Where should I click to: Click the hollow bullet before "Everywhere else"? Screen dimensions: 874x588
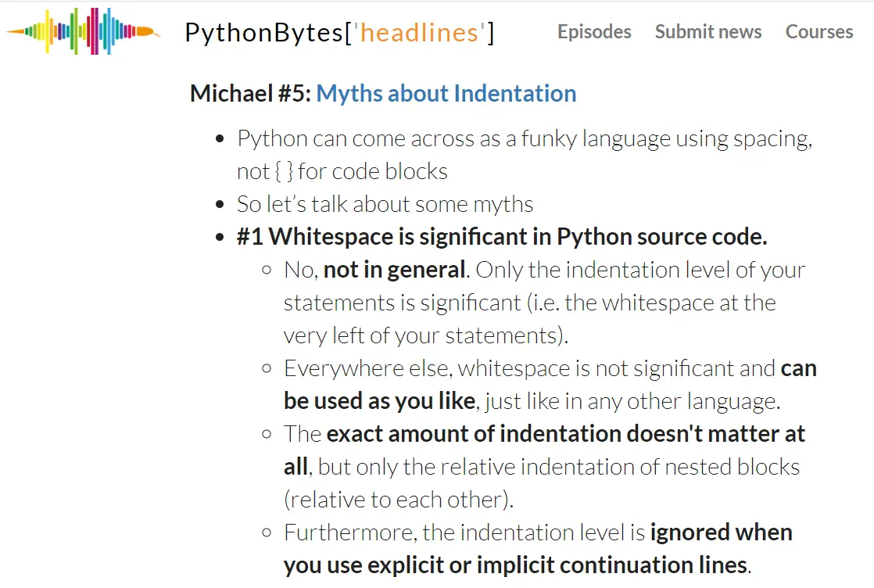tap(267, 368)
